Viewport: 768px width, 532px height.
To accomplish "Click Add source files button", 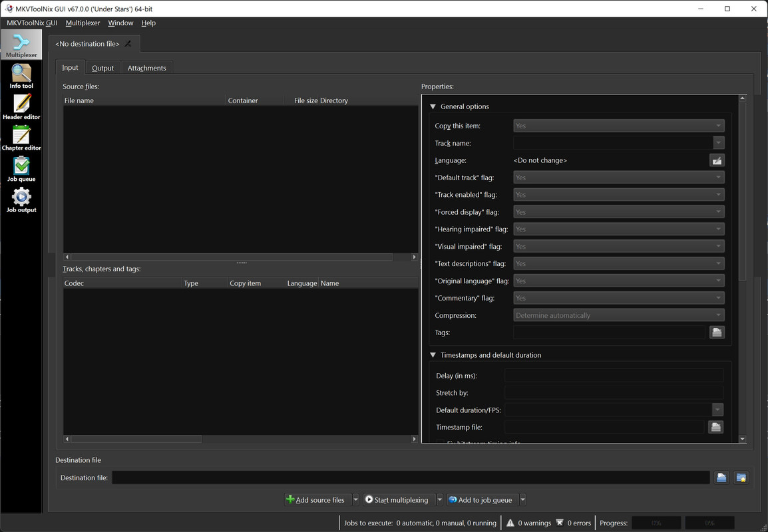I will click(x=317, y=499).
